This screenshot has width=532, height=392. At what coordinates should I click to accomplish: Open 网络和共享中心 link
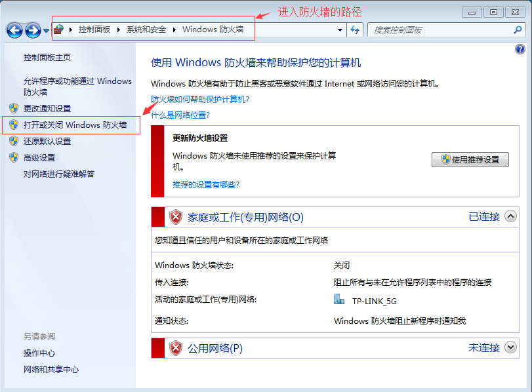[51, 370]
